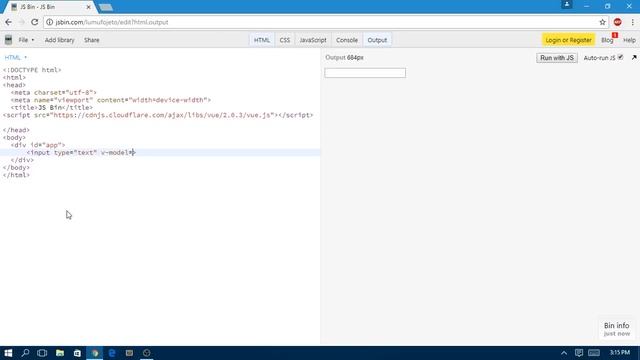Screen dimensions: 640x360
Task: Close the JS Bin browser tab
Action: (x=89, y=7)
